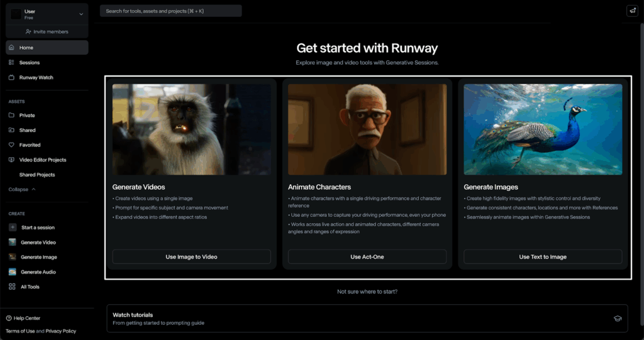This screenshot has height=340, width=644.
Task: Open the Help Center
Action: [x=23, y=318]
